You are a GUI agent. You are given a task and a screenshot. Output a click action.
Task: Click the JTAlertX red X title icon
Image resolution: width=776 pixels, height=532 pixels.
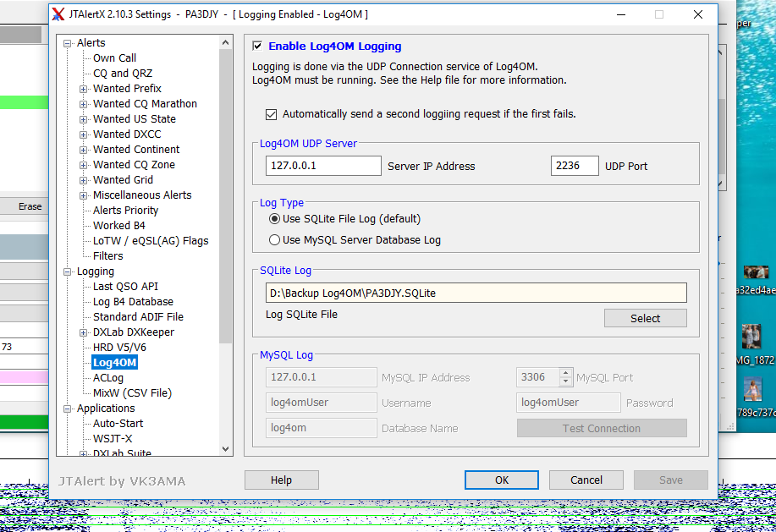click(58, 14)
